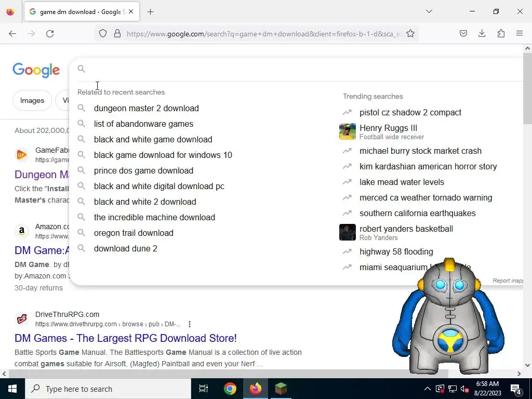Screen dimensions: 532x399
Task: Open 'robert yanders basketball' trend
Action: pyautogui.click(x=406, y=229)
